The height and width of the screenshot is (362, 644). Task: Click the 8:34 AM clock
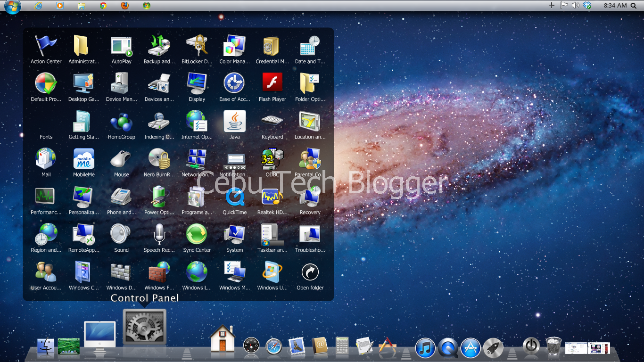point(615,6)
